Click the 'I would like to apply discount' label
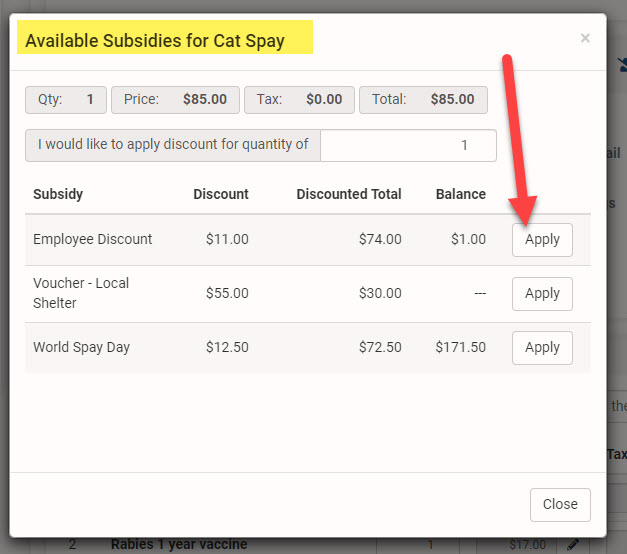 (x=173, y=145)
